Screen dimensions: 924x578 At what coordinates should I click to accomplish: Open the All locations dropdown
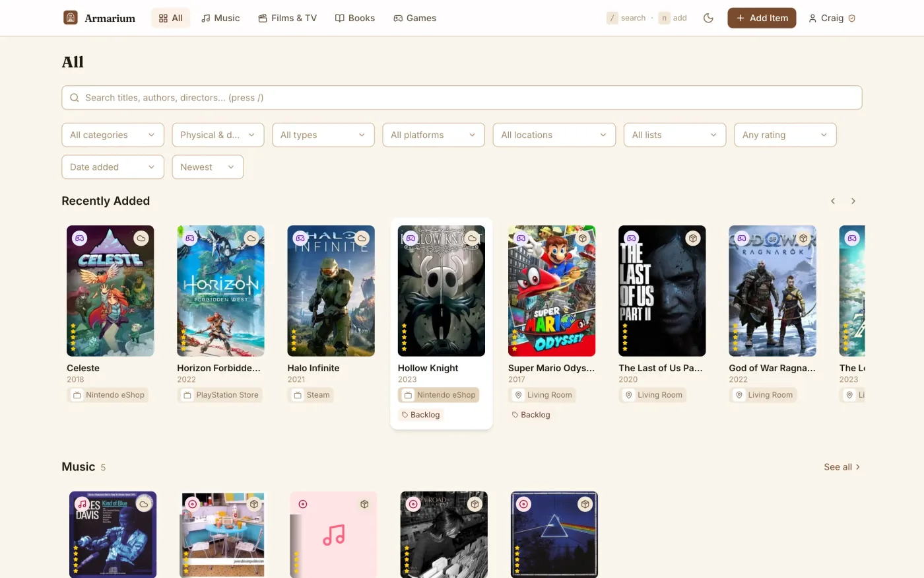coord(554,135)
